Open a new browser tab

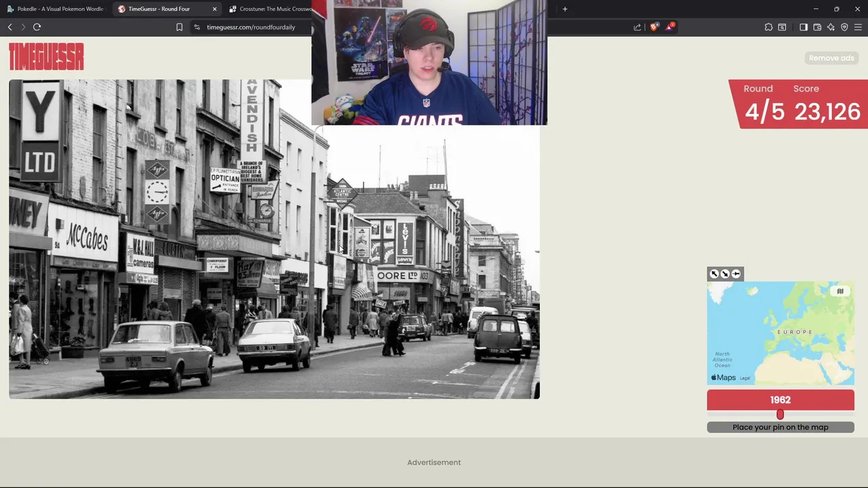(565, 9)
